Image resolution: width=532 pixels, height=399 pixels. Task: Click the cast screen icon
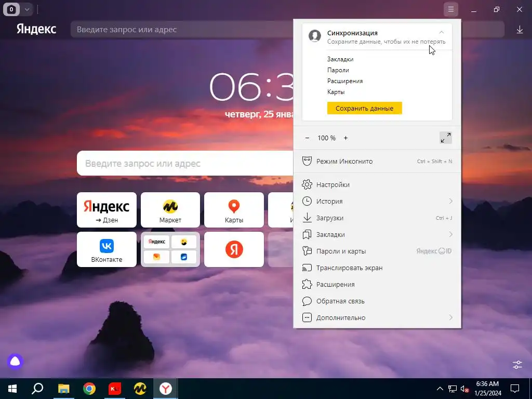point(307,268)
